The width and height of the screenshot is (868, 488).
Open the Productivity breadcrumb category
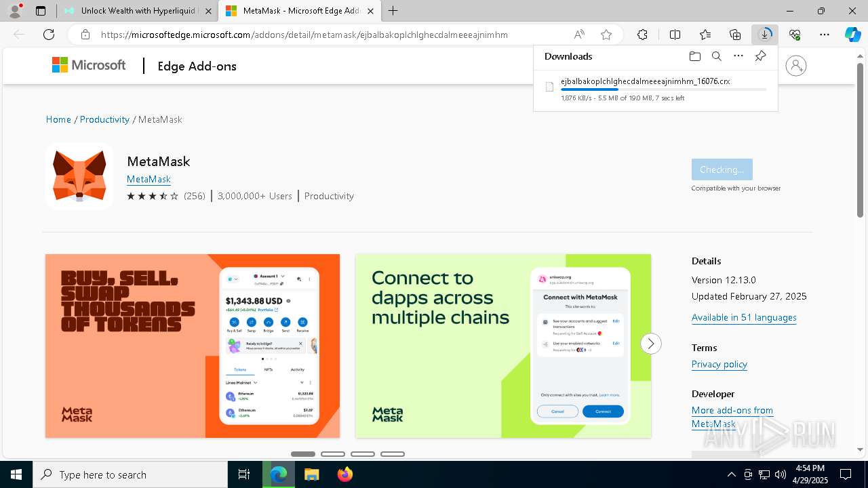pyautogui.click(x=104, y=119)
